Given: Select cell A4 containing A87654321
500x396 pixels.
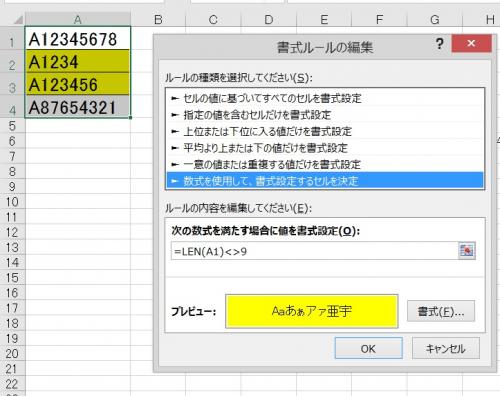Looking at the screenshot, I should tap(78, 106).
